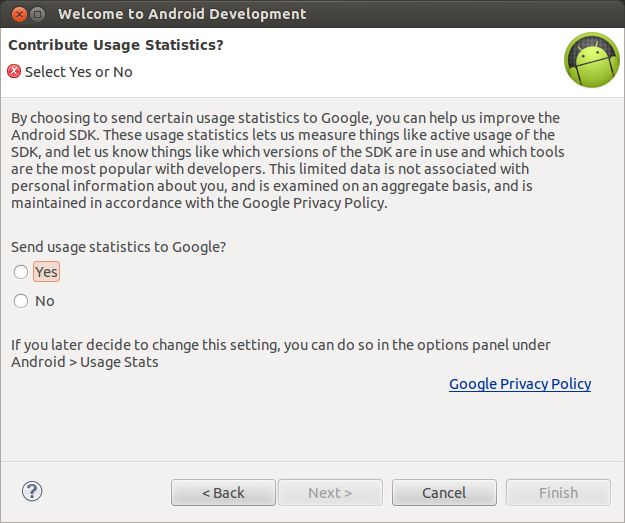Screen dimensions: 625x523
Task: Click the red error icon beside Select Yes or No
Action: point(14,71)
